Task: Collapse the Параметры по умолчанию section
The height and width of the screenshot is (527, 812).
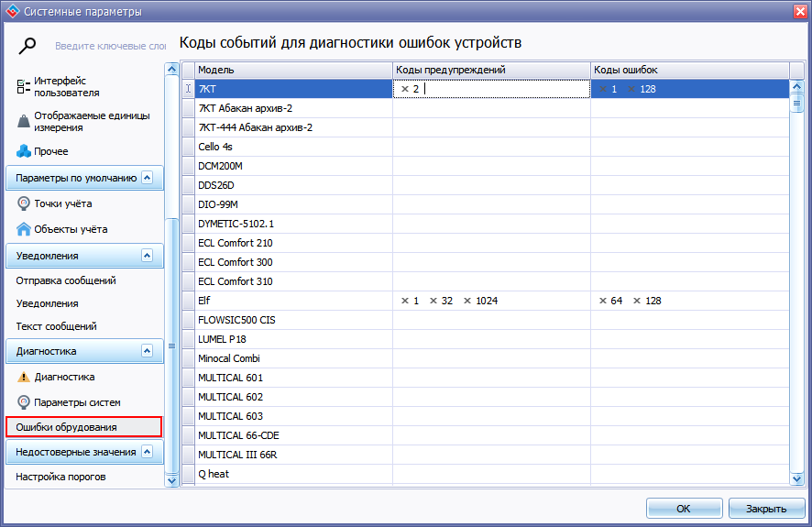Action: point(147,178)
